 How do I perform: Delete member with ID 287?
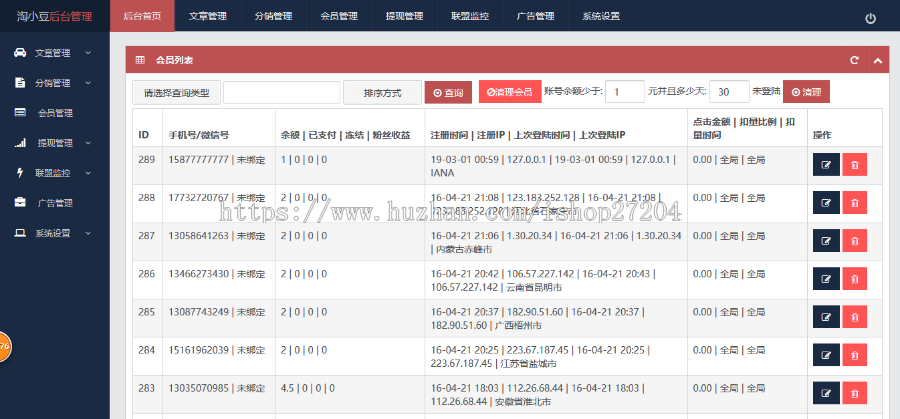pos(855,240)
